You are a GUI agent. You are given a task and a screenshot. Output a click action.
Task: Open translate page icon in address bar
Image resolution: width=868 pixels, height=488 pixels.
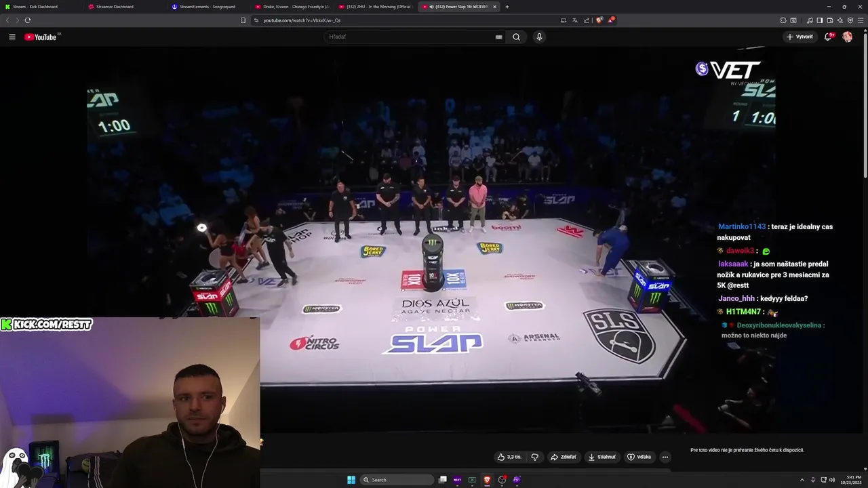point(574,20)
